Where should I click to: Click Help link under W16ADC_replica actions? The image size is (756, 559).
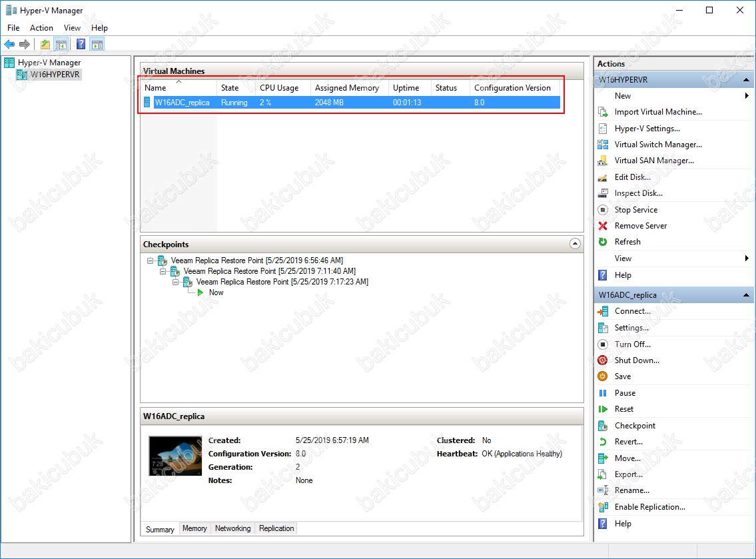coord(623,523)
